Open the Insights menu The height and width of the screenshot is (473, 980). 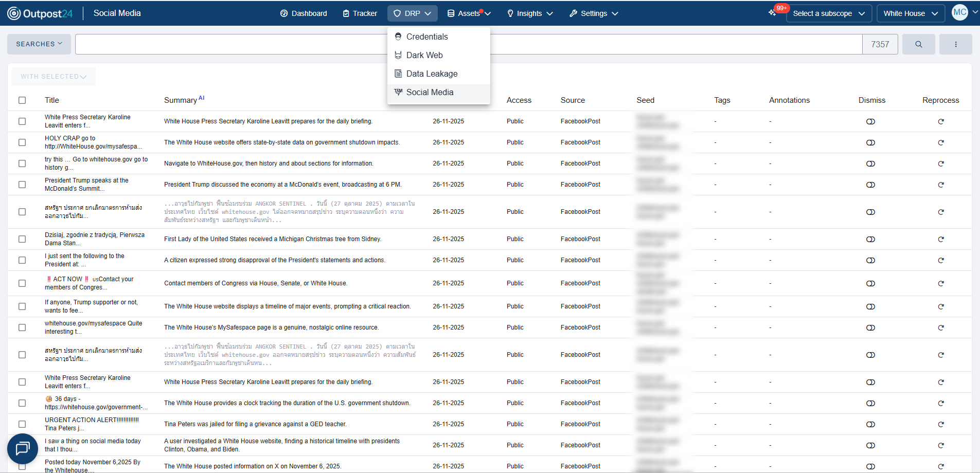tap(529, 13)
